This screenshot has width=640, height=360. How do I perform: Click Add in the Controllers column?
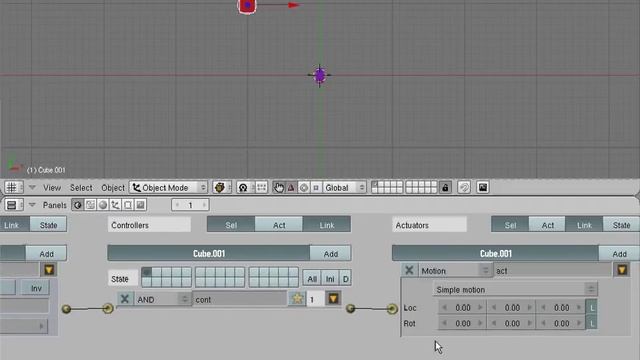[x=330, y=253]
